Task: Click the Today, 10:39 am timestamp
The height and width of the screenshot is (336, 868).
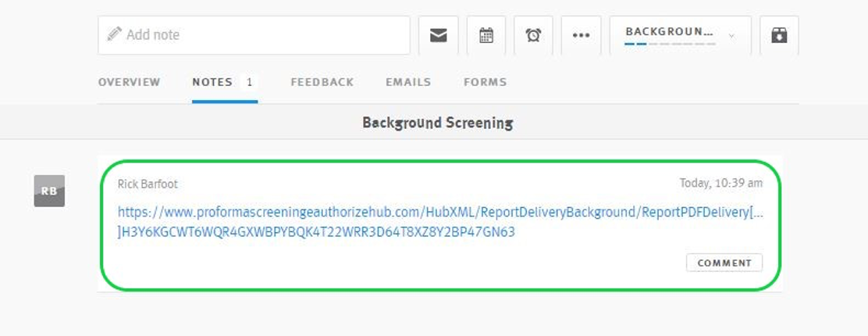Action: point(721,183)
